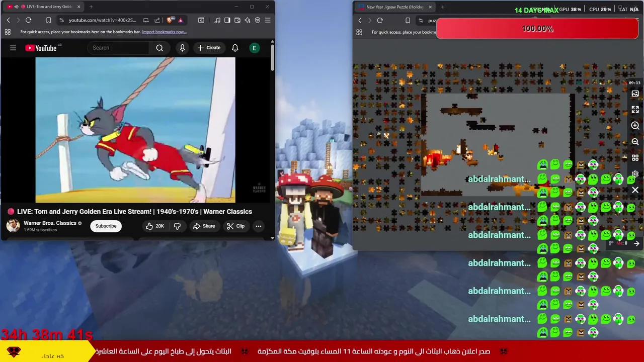
Task: Open the YouTube guide hamburger menu
Action: tap(13, 48)
